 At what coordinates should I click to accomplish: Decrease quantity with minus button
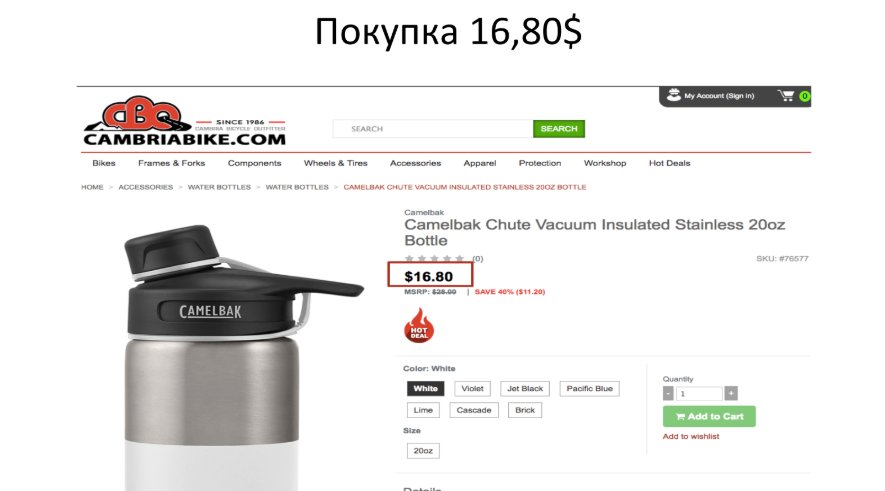[668, 393]
